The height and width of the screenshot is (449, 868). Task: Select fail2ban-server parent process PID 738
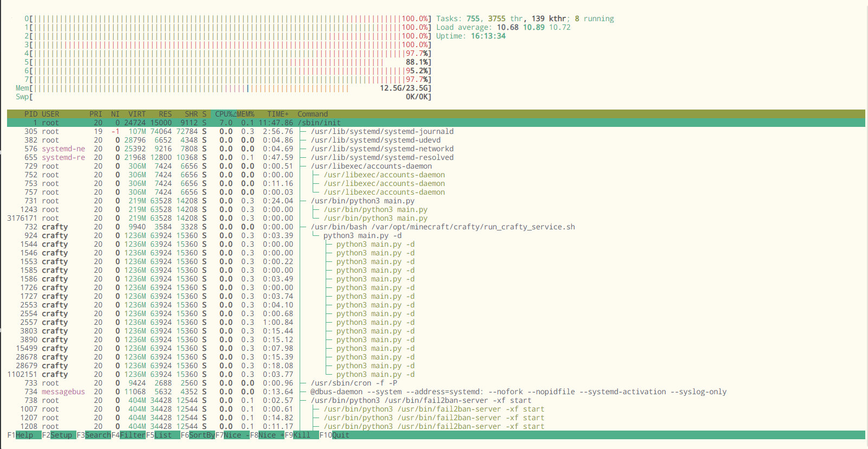pyautogui.click(x=436, y=400)
